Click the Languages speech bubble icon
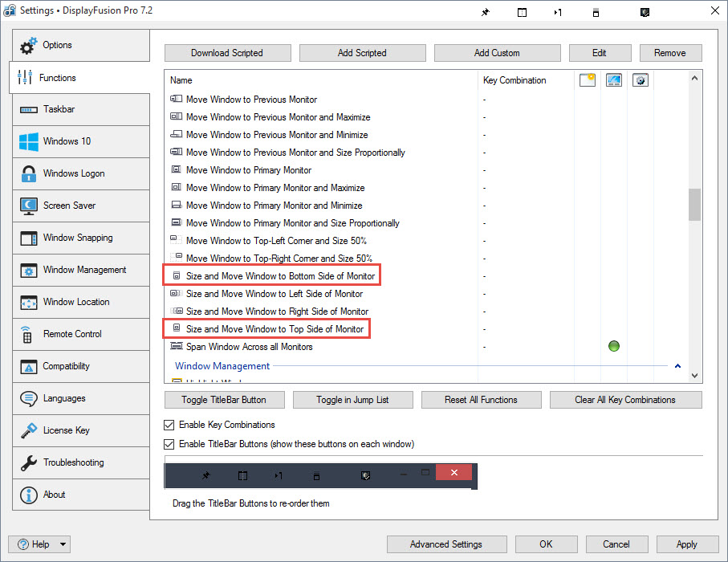728x562 pixels. [29, 398]
